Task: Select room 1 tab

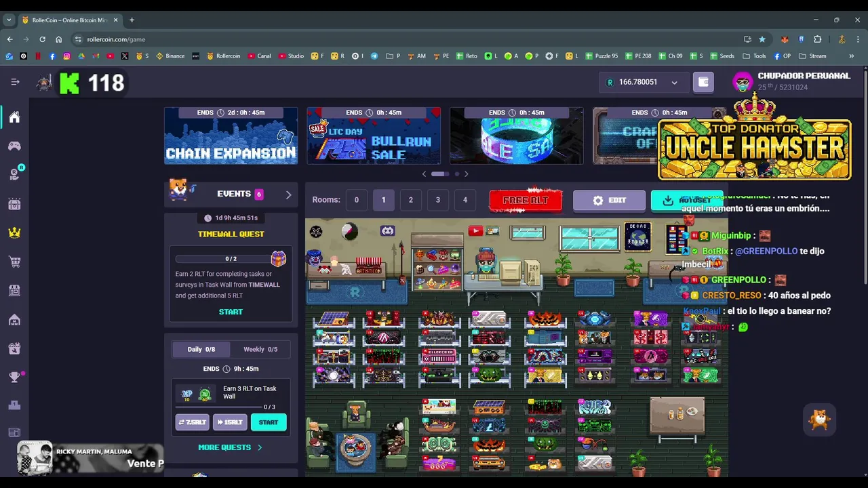Action: pyautogui.click(x=383, y=200)
